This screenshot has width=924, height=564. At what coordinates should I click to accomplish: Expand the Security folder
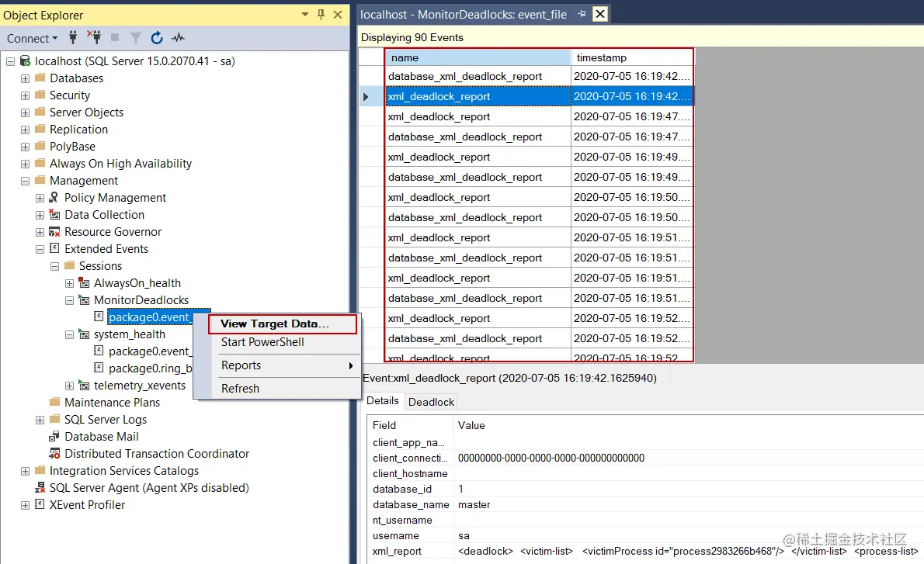[25, 95]
